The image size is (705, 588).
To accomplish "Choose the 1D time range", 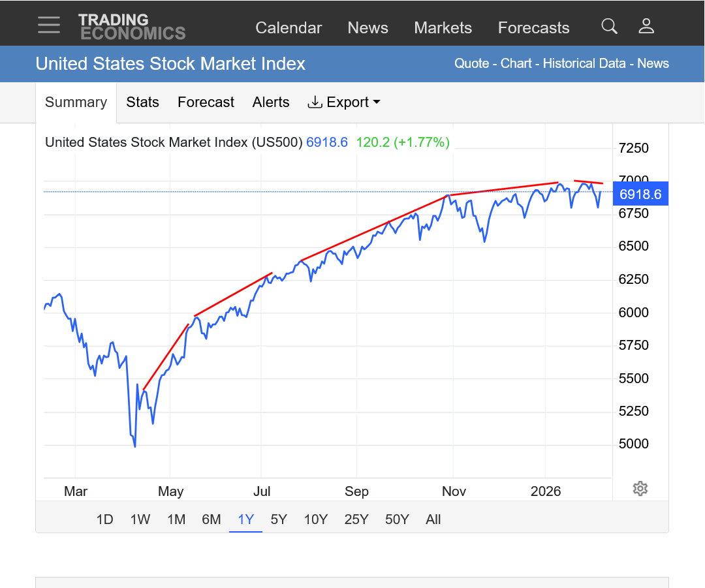I will tap(104, 519).
